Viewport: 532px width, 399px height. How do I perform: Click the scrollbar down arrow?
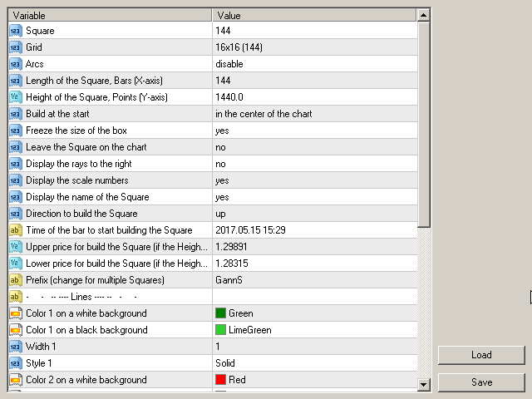pyautogui.click(x=423, y=384)
